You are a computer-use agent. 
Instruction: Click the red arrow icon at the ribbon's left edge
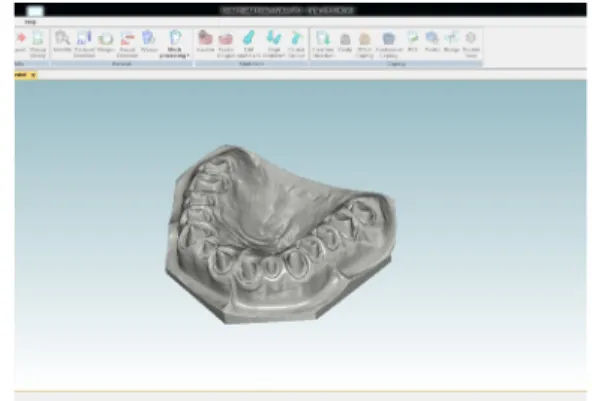click(21, 38)
